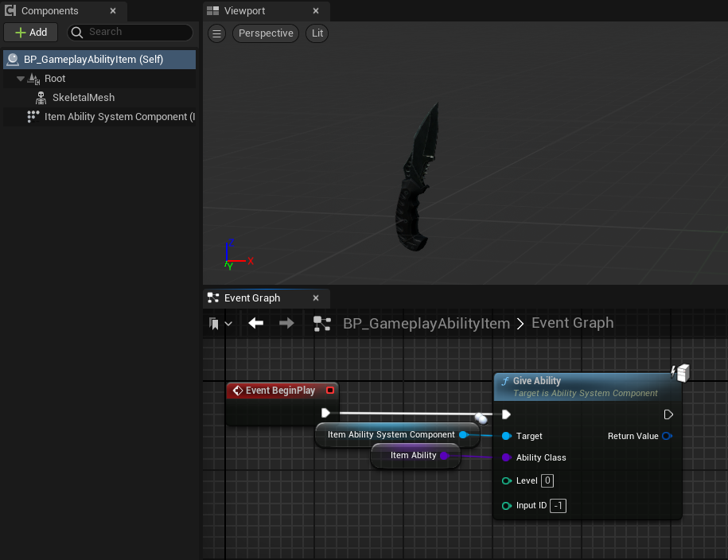Click BP_GameplayAbilityItem in the breadcrumb
This screenshot has height=560, width=728.
(x=426, y=323)
